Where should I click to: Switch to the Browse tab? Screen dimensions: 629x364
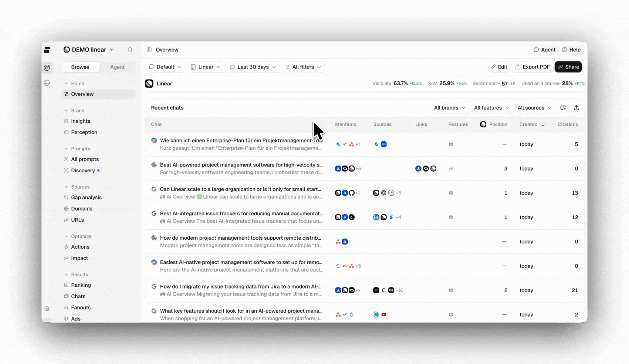click(x=80, y=67)
